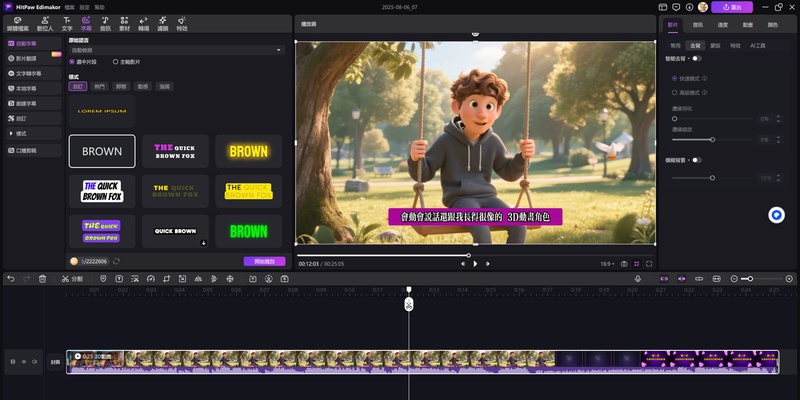800x400 pixels.
Task: Toggle the 模糊背景 switch on
Action: (697, 160)
